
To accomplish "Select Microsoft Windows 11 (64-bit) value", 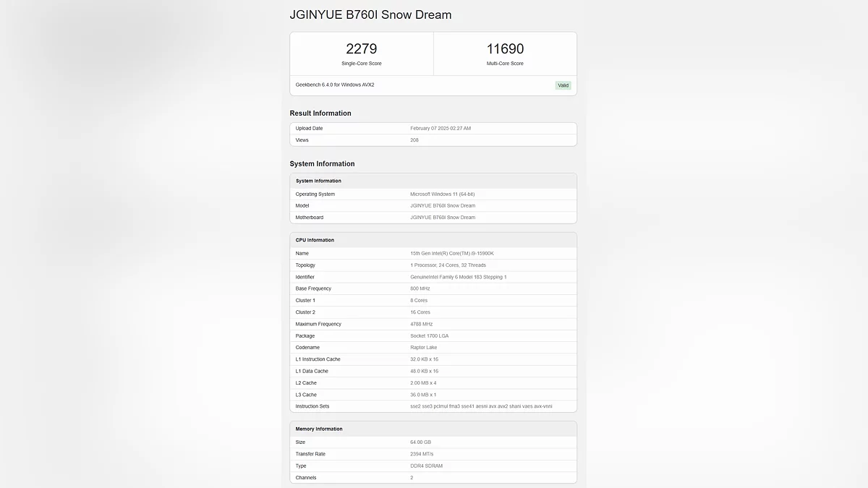I will (x=443, y=194).
